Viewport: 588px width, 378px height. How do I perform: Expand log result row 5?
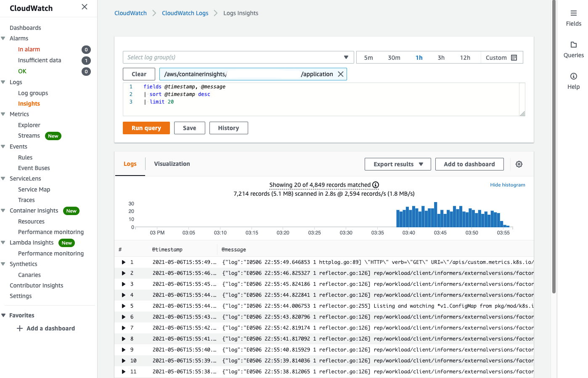[x=124, y=306]
